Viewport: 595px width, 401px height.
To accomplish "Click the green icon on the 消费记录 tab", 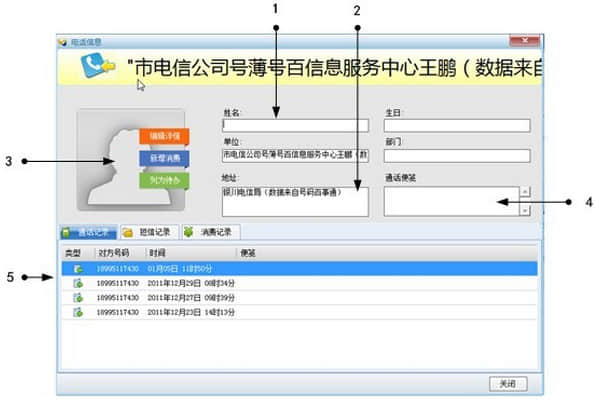I will 189,232.
